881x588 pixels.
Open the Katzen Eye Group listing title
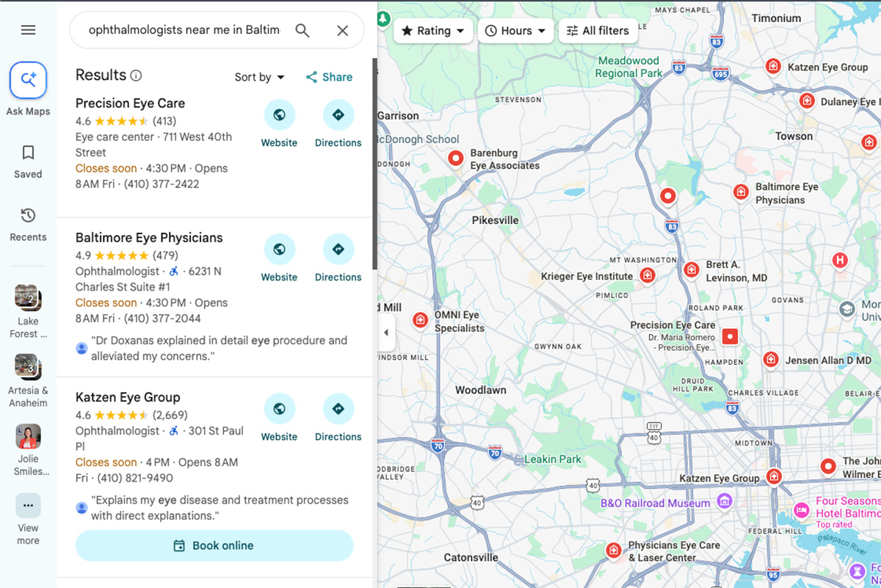tap(128, 397)
